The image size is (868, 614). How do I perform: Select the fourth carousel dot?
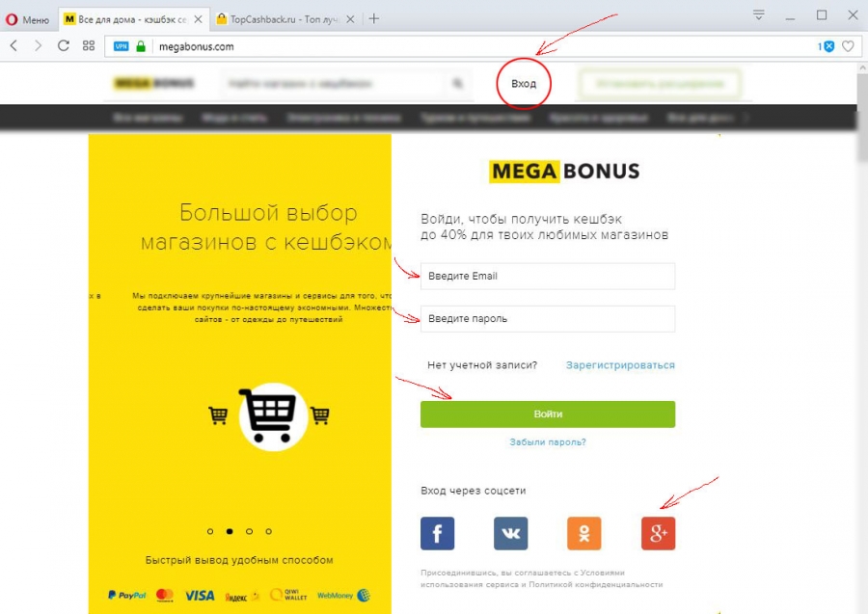(x=268, y=531)
